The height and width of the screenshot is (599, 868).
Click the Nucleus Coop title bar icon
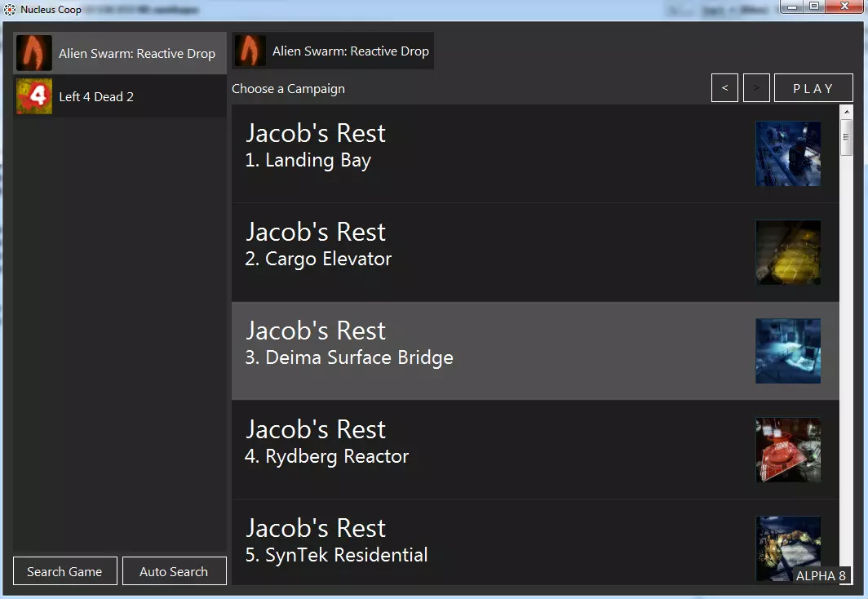[x=10, y=10]
